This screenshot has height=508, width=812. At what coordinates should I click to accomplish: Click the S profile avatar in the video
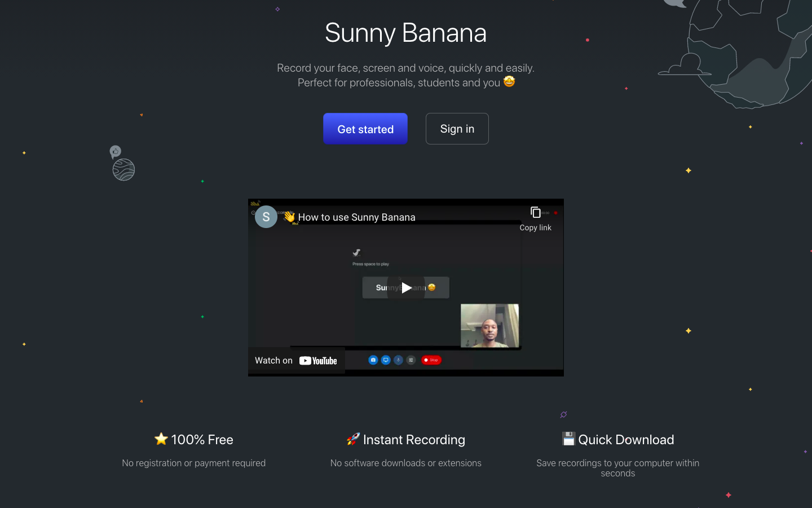pyautogui.click(x=266, y=217)
